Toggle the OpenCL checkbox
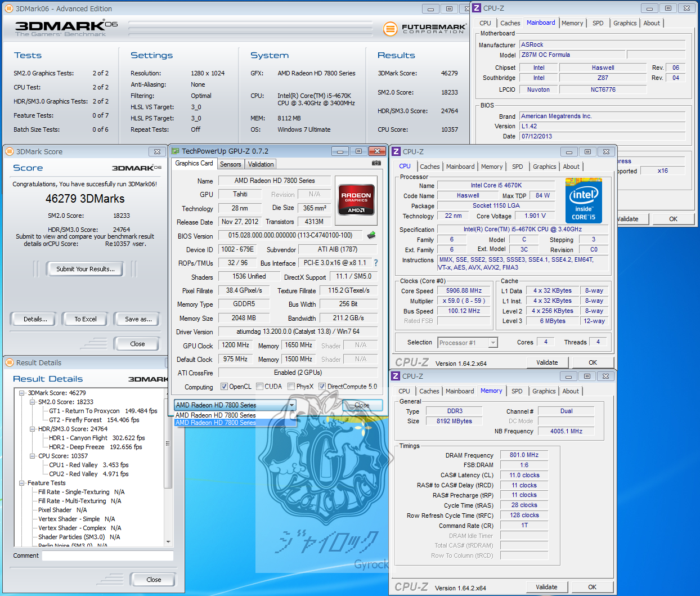The image size is (700, 596). point(224,387)
